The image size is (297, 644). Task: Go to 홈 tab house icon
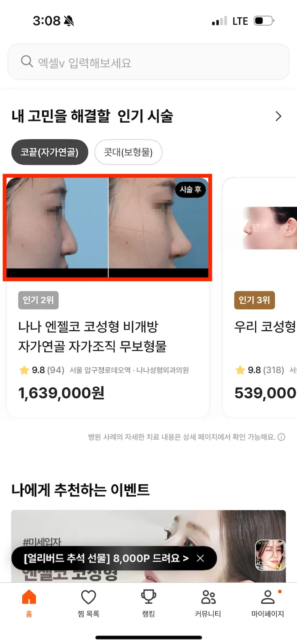[x=29, y=603]
